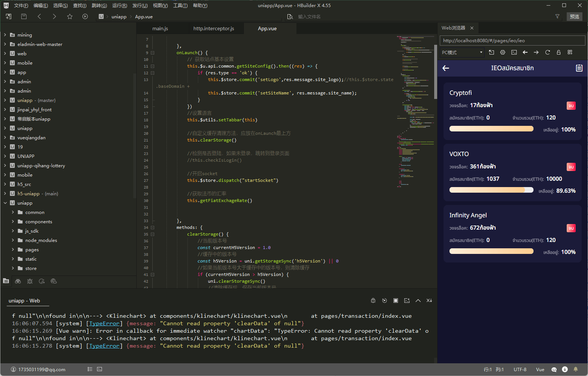588x376 pixels.
Task: Switch to the http.interceptor.js tab
Action: [x=214, y=28]
